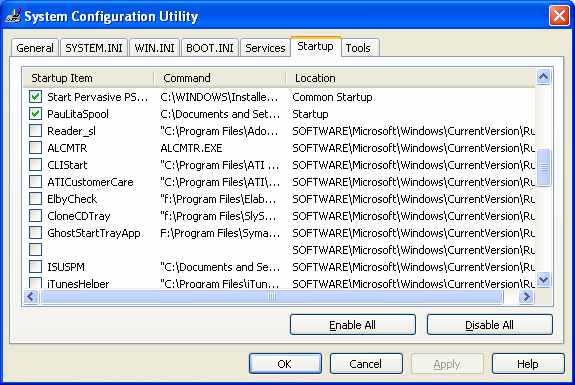The height and width of the screenshot is (385, 575).
Task: Select ISUSPM's C:\Documents and Se... command
Action: pos(220,267)
